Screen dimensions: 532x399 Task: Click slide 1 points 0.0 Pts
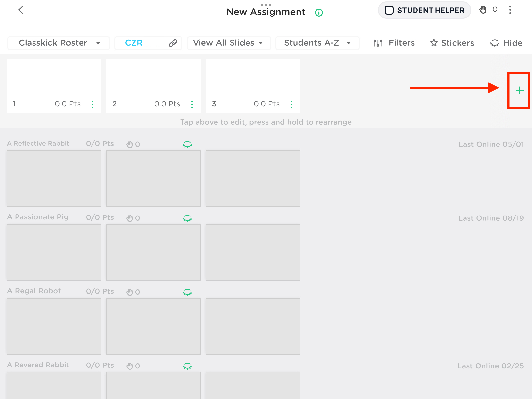click(68, 104)
